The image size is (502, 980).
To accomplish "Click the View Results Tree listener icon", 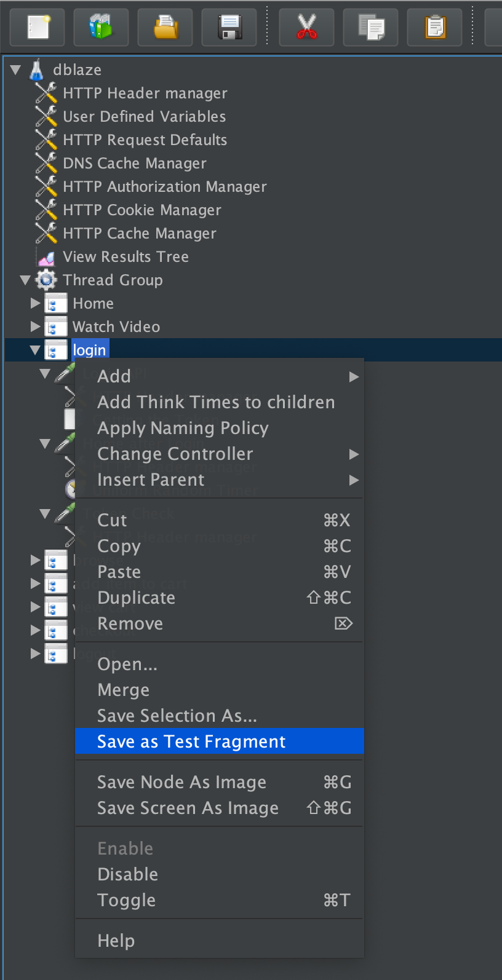I will point(46,257).
